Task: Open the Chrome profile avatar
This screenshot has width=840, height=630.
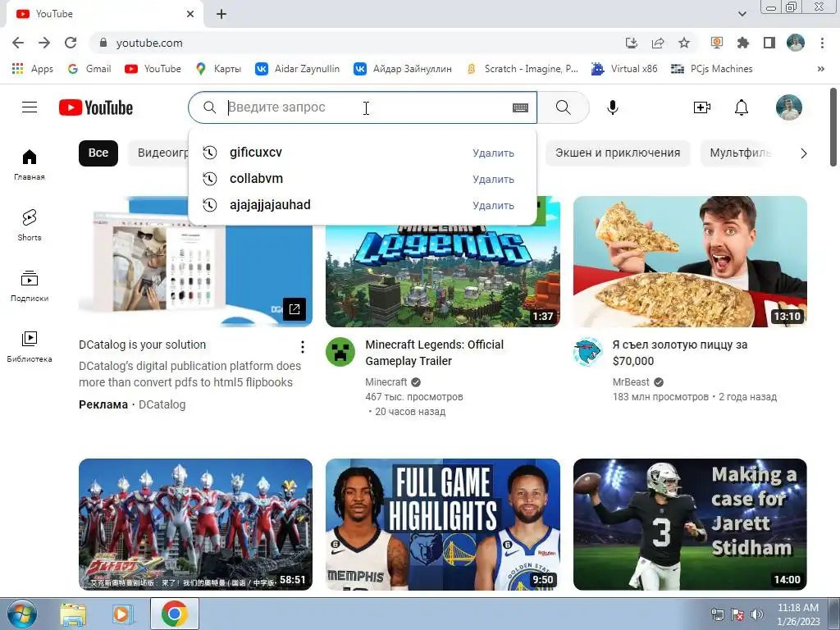Action: click(796, 43)
